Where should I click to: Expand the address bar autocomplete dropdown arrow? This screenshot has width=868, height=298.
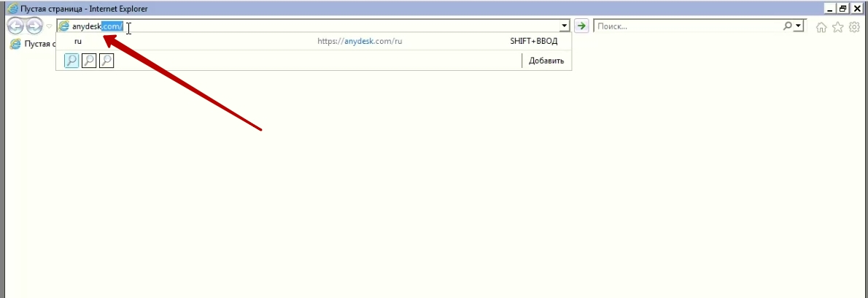tap(565, 26)
